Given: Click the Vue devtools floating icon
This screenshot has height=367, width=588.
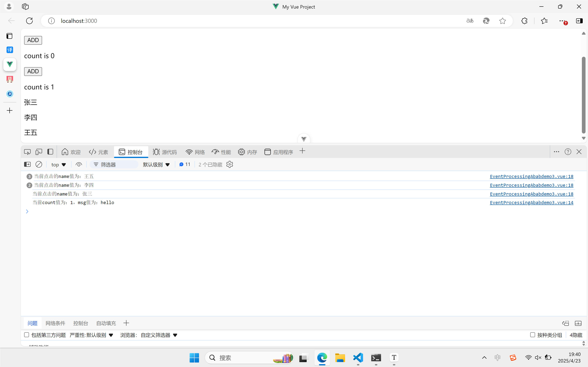Looking at the screenshot, I should pos(304,139).
